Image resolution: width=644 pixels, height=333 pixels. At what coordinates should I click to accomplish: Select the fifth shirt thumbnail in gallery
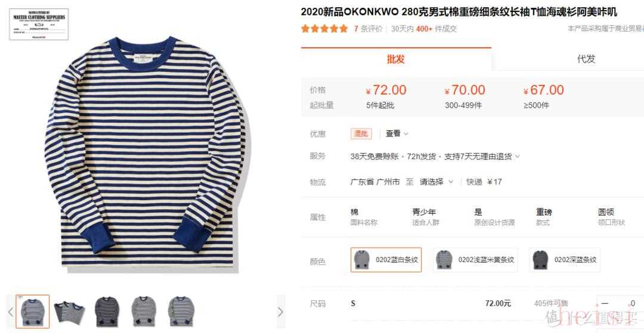pyautogui.click(x=181, y=312)
